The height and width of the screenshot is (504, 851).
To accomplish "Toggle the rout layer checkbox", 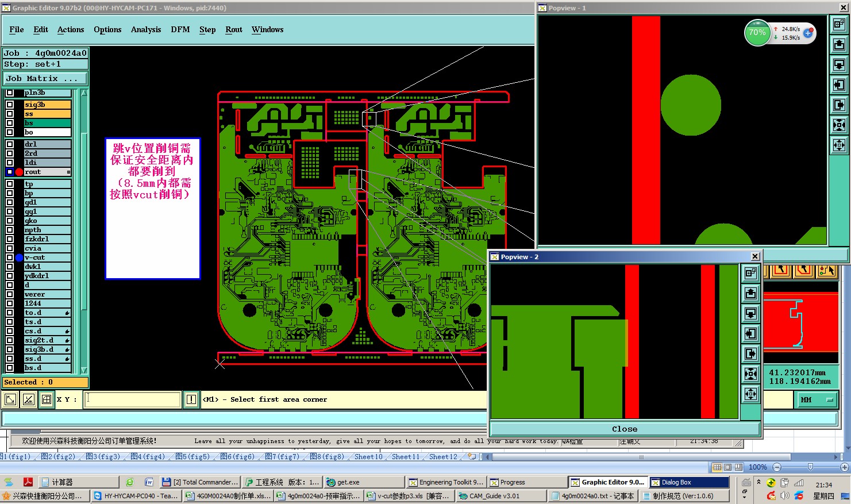I will pyautogui.click(x=10, y=172).
